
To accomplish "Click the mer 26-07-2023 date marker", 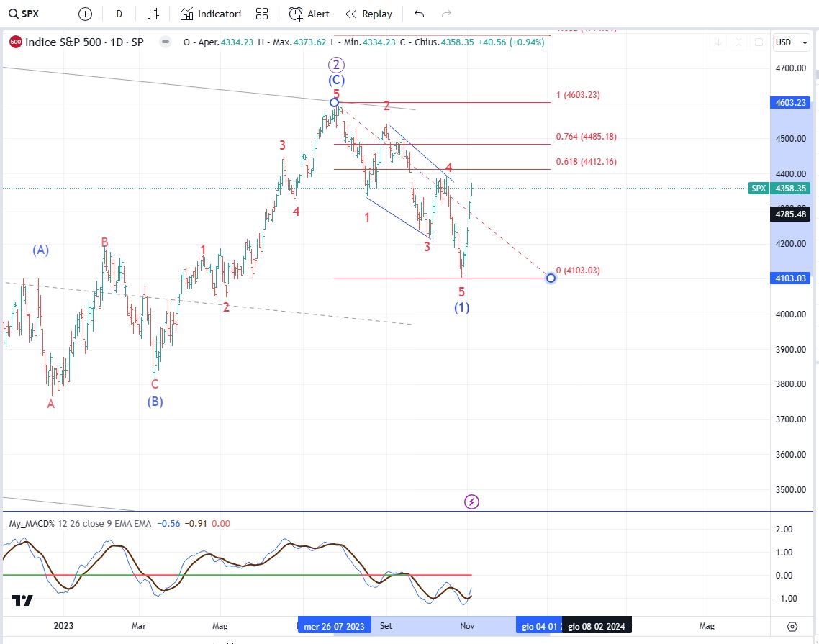I will pyautogui.click(x=334, y=626).
